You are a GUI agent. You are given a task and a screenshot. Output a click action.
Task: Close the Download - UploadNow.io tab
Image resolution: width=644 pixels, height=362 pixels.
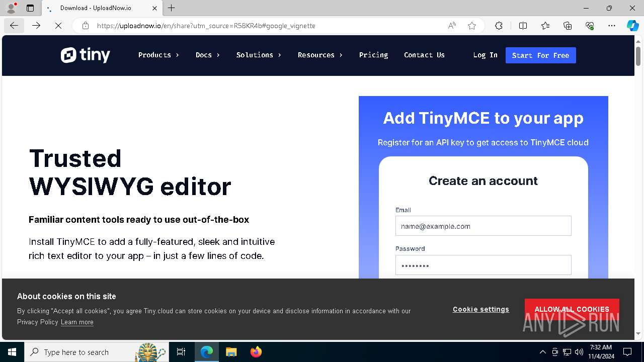(x=154, y=8)
